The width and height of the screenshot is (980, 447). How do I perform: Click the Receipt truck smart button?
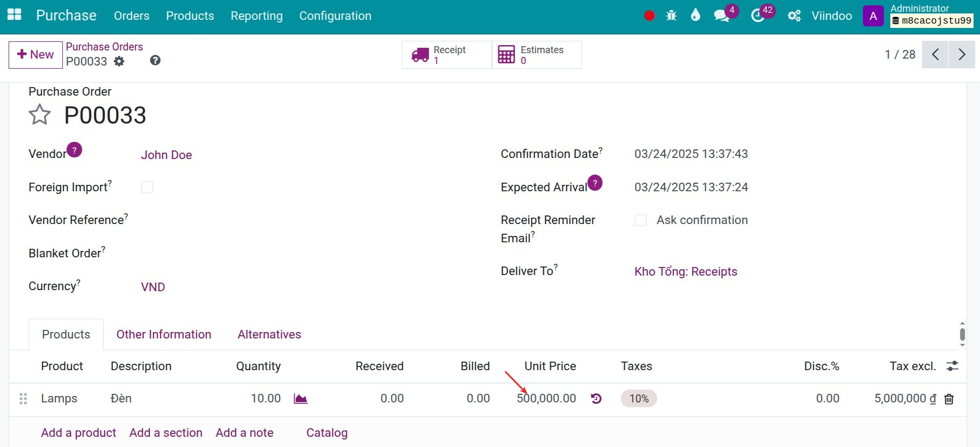[x=446, y=55]
